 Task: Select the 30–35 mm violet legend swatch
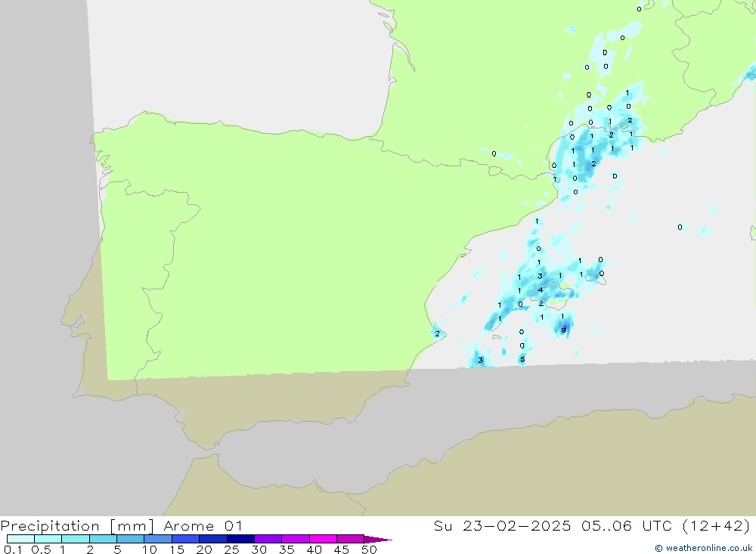(268, 539)
